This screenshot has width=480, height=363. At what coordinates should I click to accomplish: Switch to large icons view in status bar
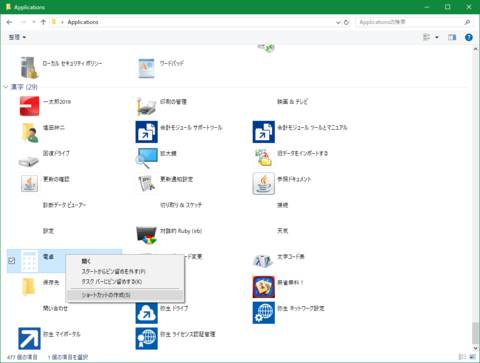[472, 357]
